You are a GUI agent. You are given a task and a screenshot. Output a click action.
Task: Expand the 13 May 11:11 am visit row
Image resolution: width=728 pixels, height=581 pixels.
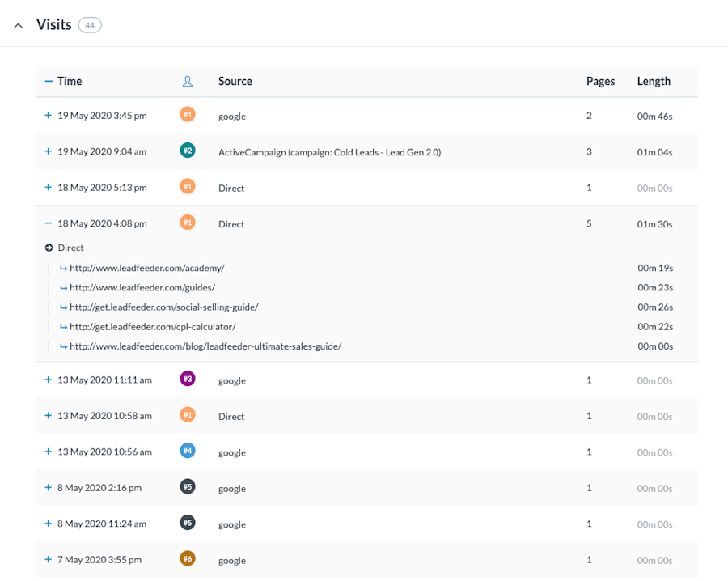click(x=48, y=379)
